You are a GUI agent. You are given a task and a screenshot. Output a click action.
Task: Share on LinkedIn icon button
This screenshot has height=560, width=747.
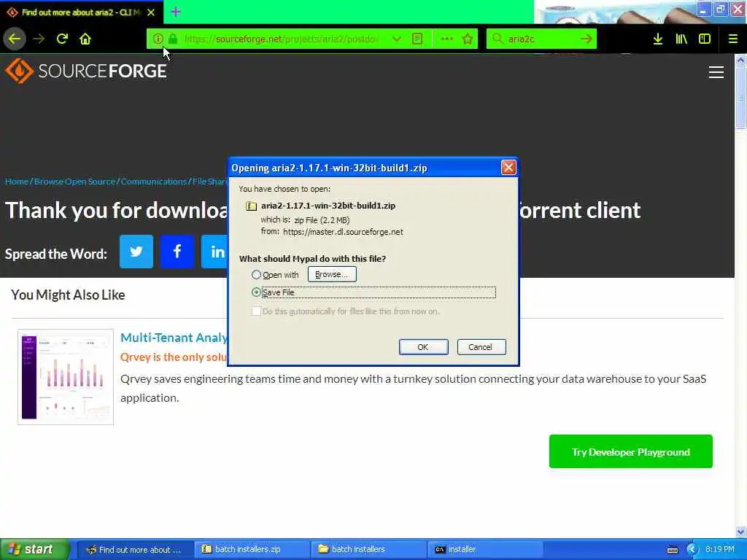[x=215, y=252]
